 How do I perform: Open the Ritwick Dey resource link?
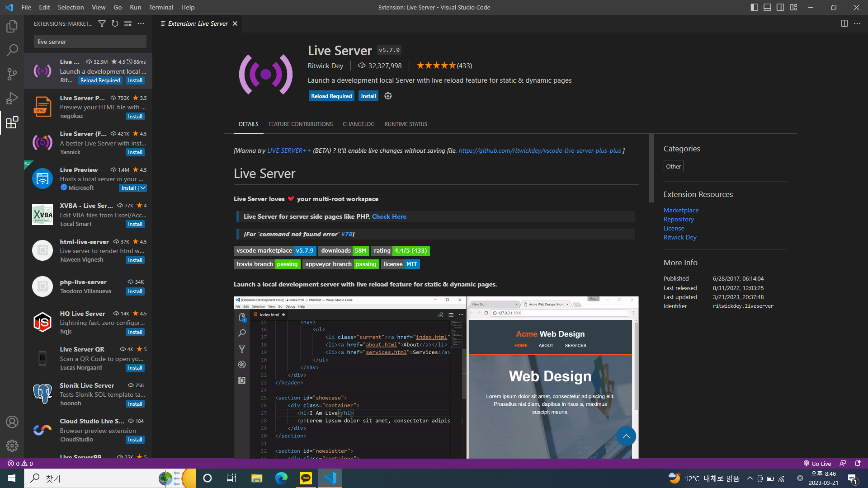[x=680, y=237]
